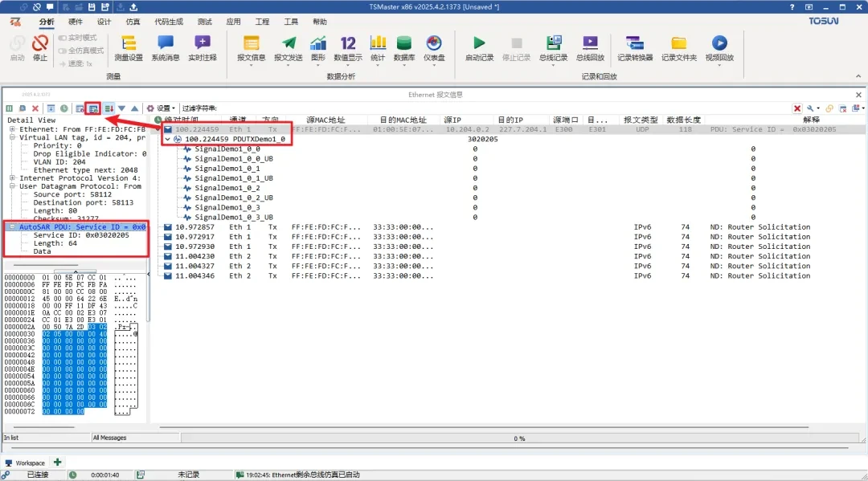Expand the Internet Protocol Version 4 node

click(x=13, y=178)
